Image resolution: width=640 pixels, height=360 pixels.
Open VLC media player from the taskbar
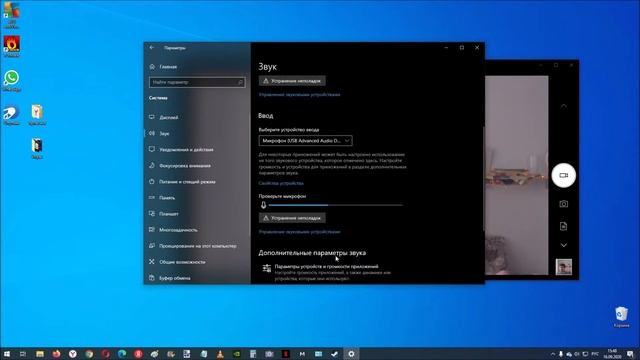(x=220, y=354)
